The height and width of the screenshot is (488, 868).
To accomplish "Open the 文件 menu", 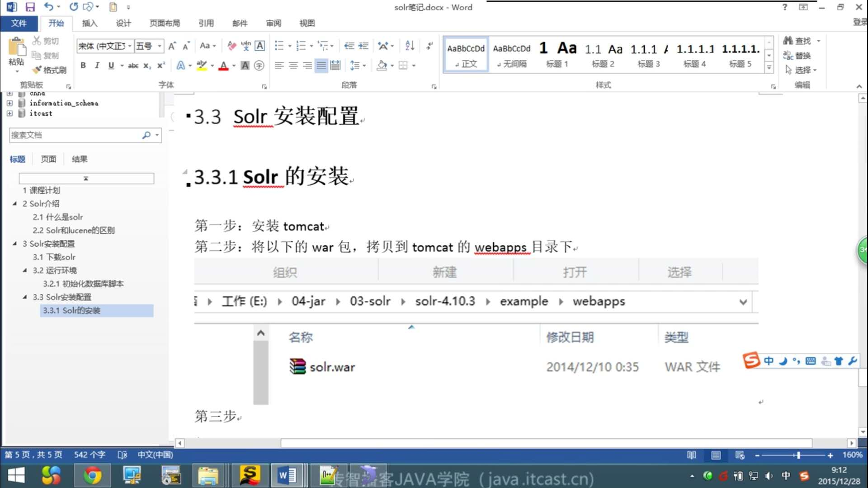I will click(x=19, y=23).
